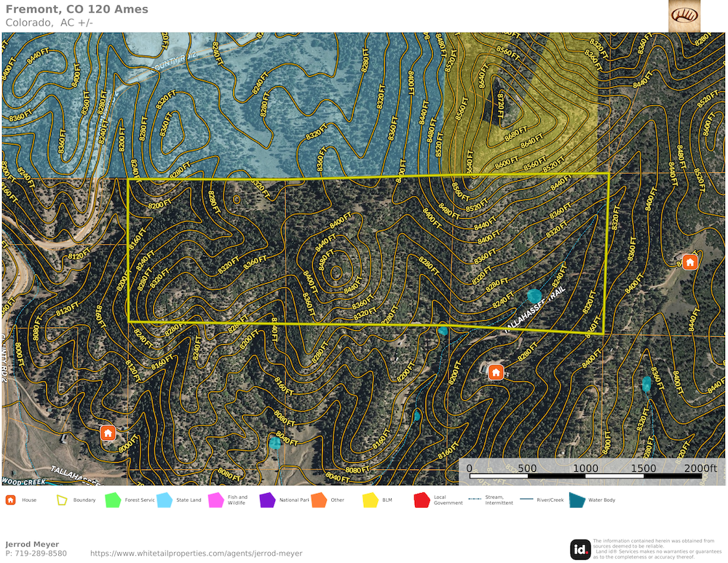Open the whitetailproperties.com agent link
Viewport: 728px width, 563px height.
click(196, 554)
